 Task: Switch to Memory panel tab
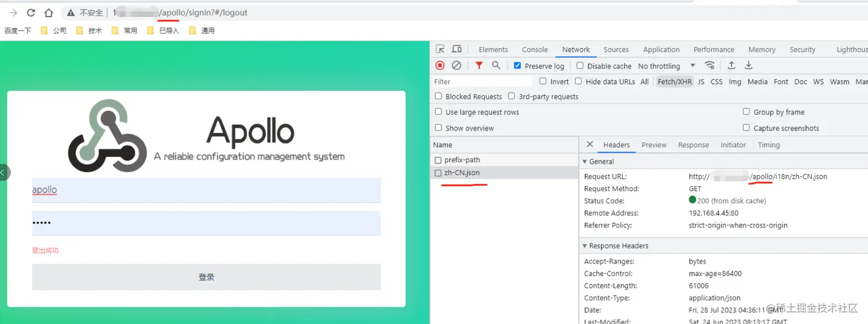pos(762,50)
